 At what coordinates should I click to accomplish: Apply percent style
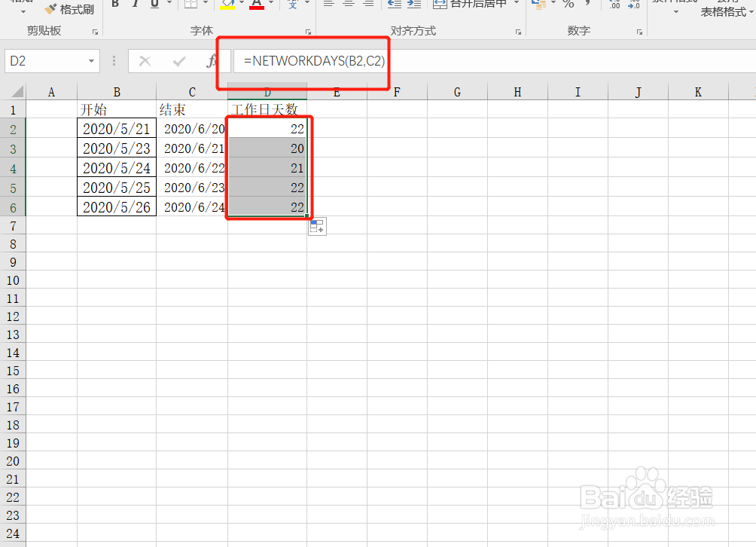(569, 4)
